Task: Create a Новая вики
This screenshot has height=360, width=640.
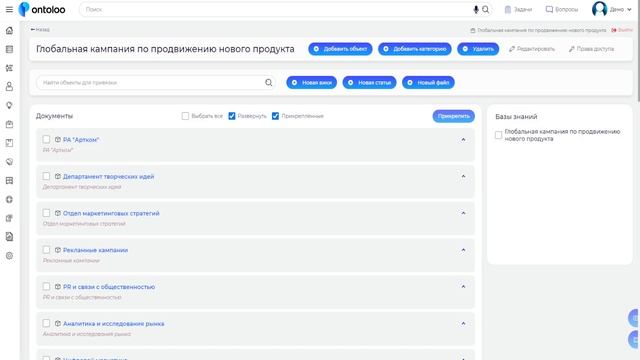Action: [311, 82]
